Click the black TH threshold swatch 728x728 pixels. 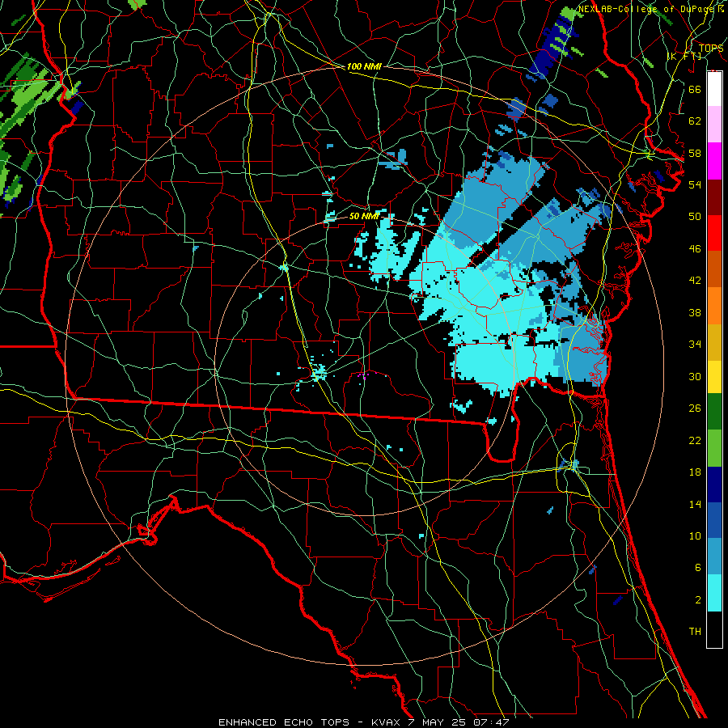click(x=714, y=629)
